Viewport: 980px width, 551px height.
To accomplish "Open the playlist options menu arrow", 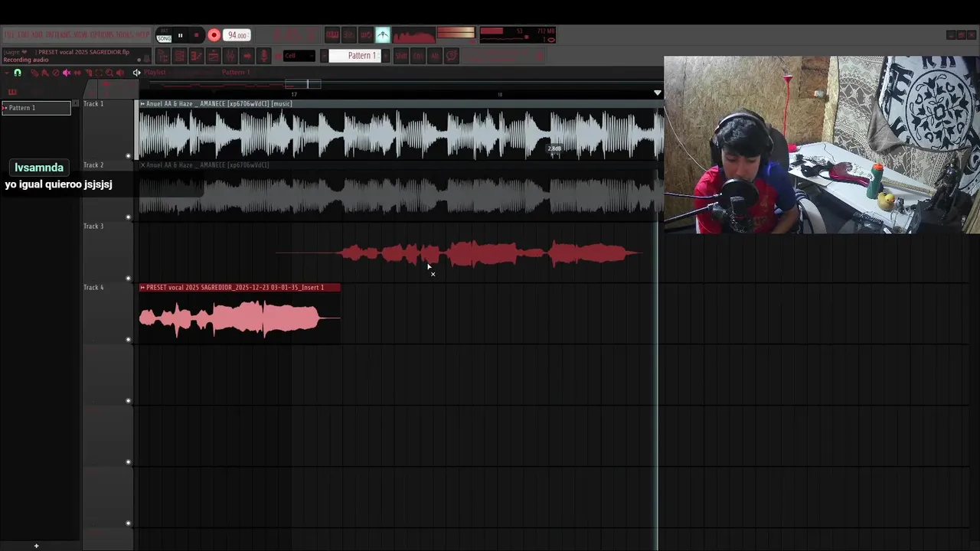I will [x=7, y=73].
